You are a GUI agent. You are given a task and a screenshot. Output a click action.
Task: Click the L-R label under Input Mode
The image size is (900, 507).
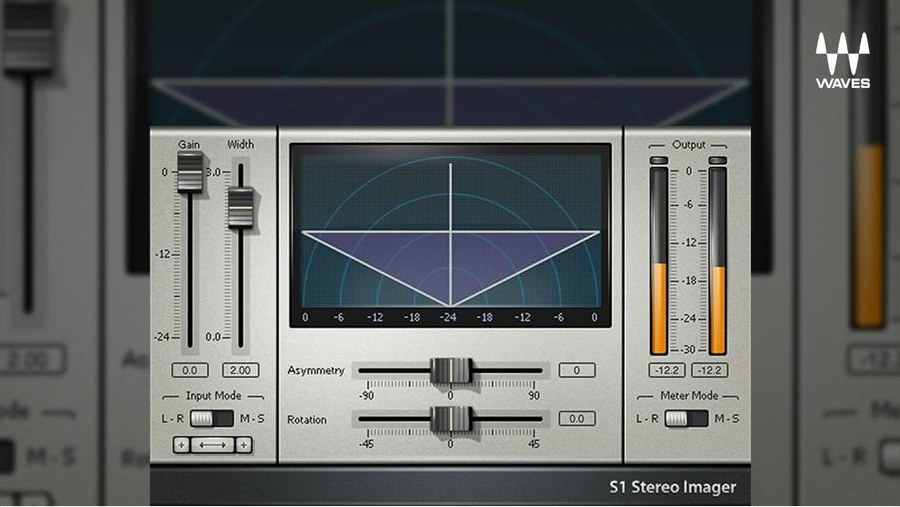coord(172,419)
